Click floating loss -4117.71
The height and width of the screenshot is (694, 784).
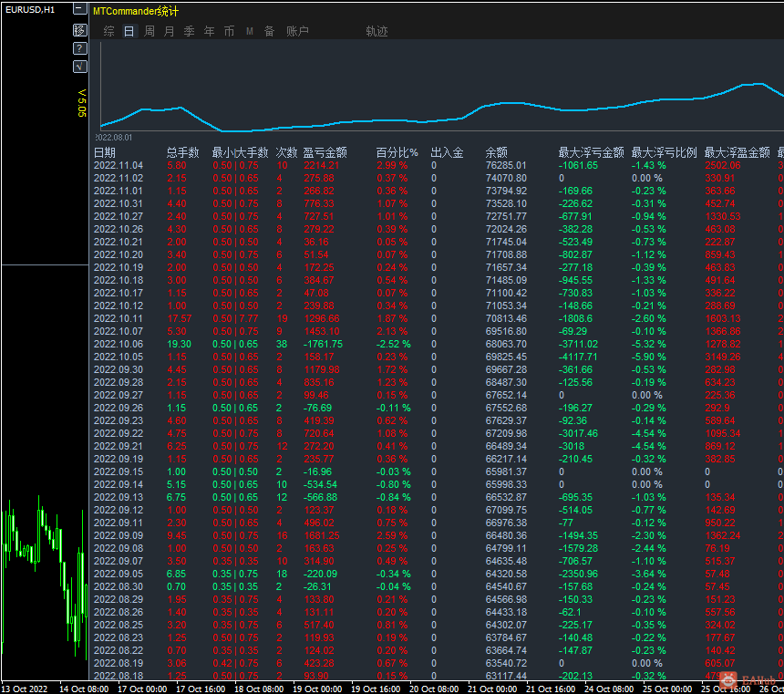point(578,357)
